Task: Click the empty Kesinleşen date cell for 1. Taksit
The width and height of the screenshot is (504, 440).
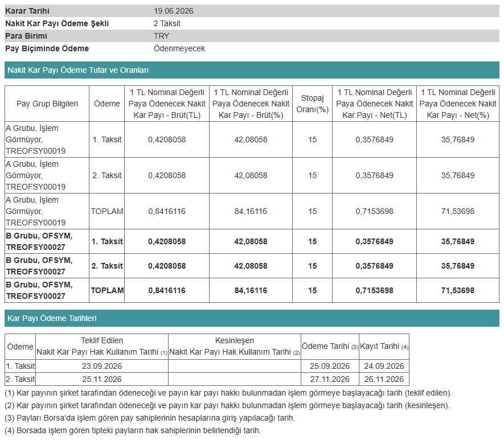Action: [234, 366]
